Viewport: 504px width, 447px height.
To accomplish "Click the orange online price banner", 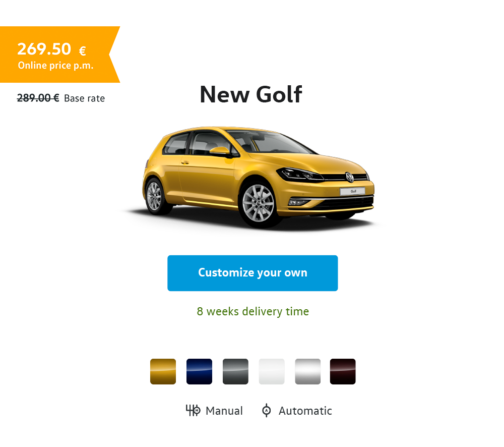I will (60, 54).
